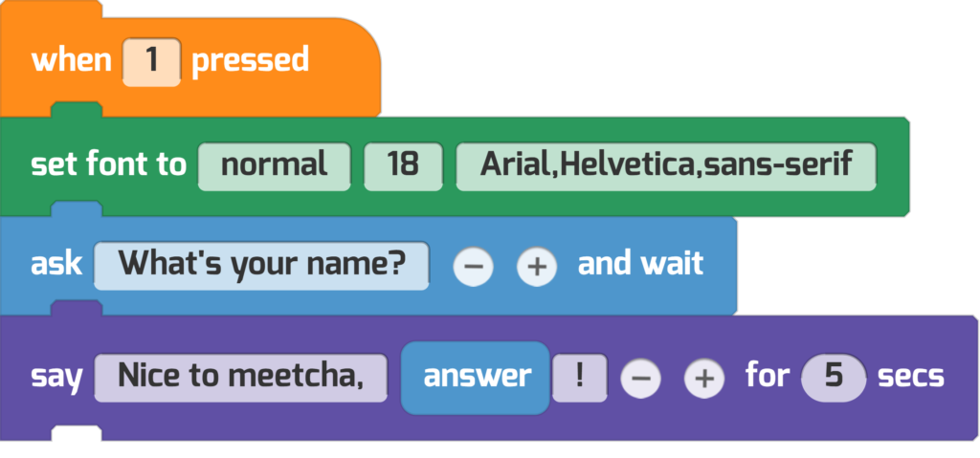Select the blue answer reporter block
Image resolution: width=980 pixels, height=458 pixels.
coord(476,378)
